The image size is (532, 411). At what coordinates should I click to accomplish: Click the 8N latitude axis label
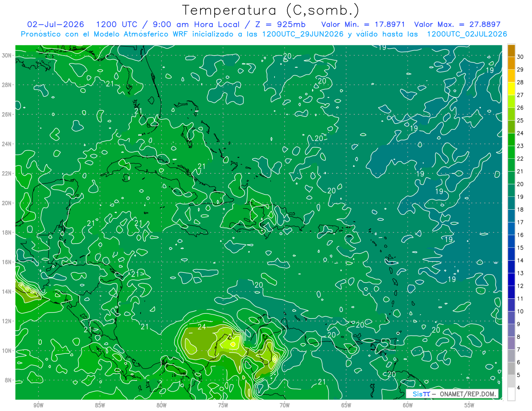tap(9, 380)
